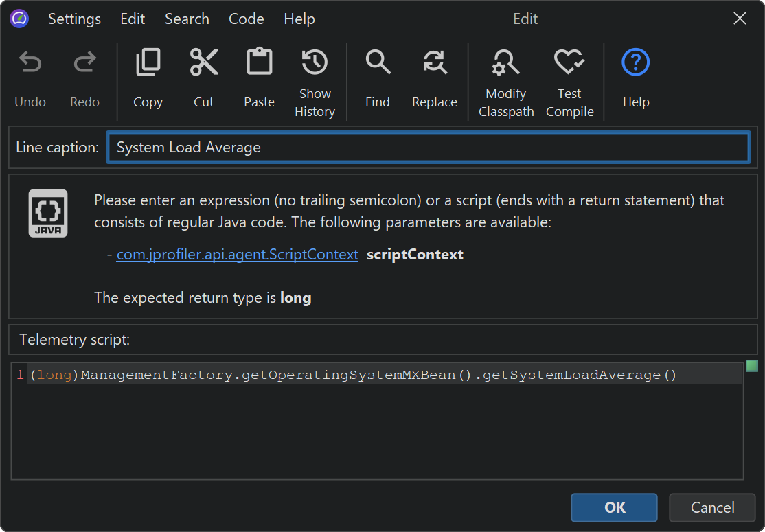Follow the com.jprofiler.api.agent.ScriptContext link
The image size is (765, 532).
tap(238, 255)
